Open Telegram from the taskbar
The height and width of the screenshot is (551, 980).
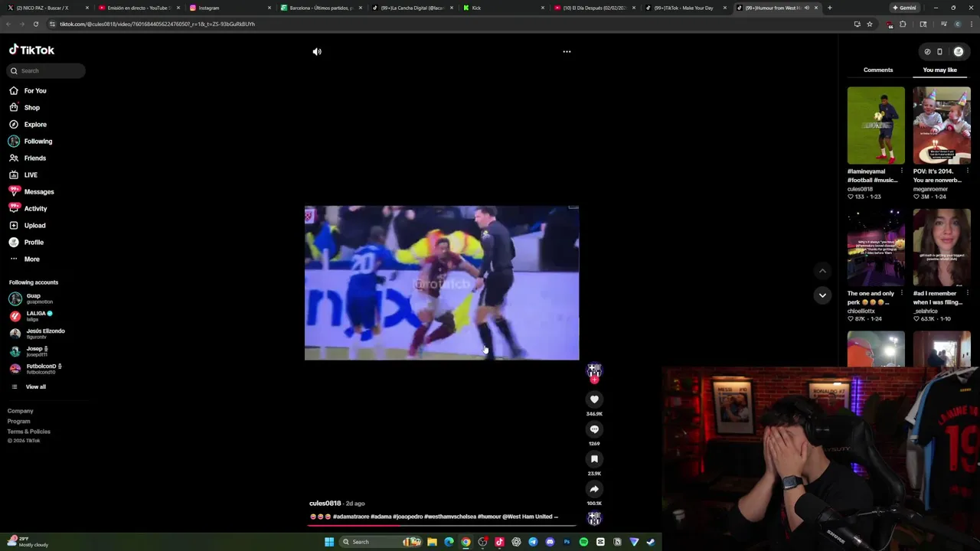pyautogui.click(x=533, y=542)
